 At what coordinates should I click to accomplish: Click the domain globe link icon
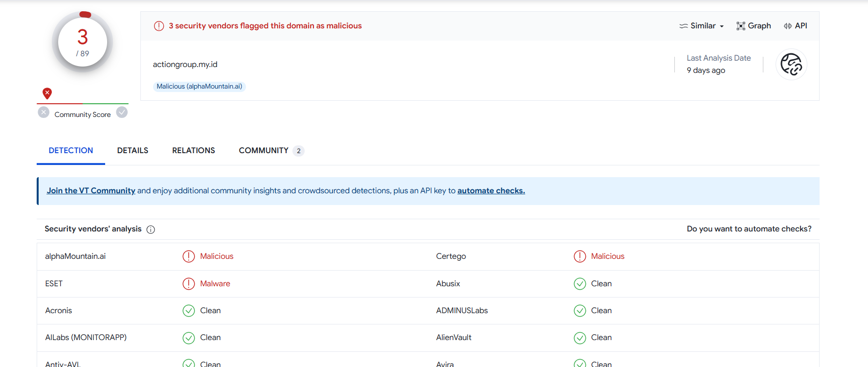791,65
